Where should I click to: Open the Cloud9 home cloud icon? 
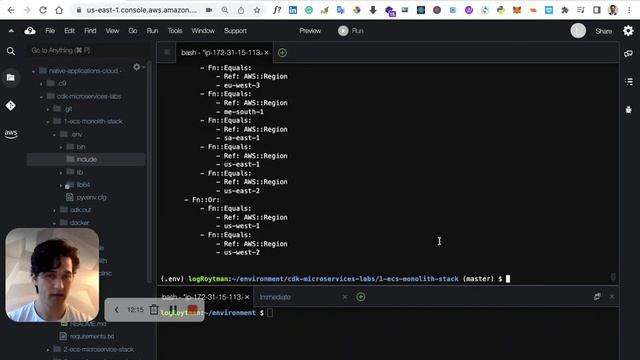coord(30,31)
